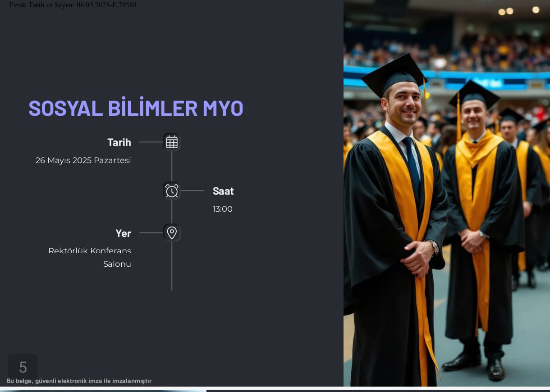This screenshot has height=392, width=550.
Task: Click the time value 13:00
Action: tap(223, 209)
